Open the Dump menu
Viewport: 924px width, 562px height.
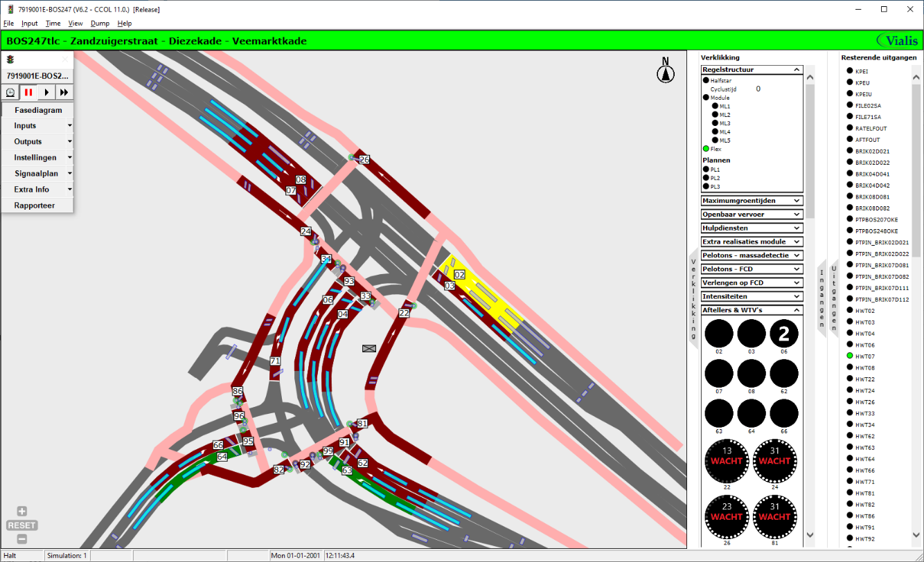(x=100, y=24)
